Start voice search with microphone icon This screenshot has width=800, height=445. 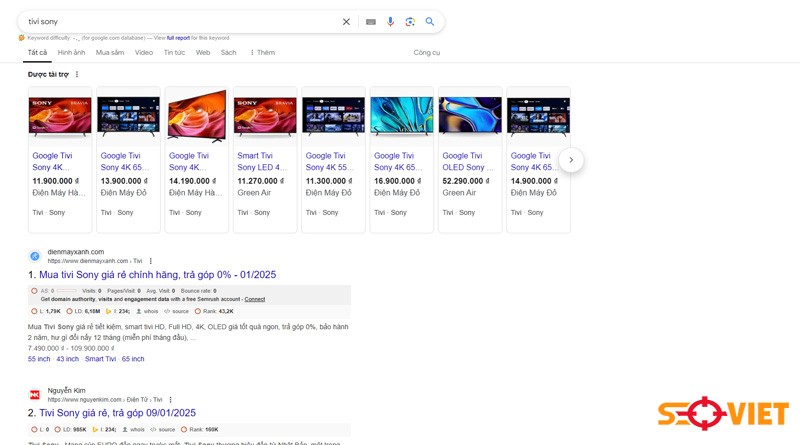(390, 21)
